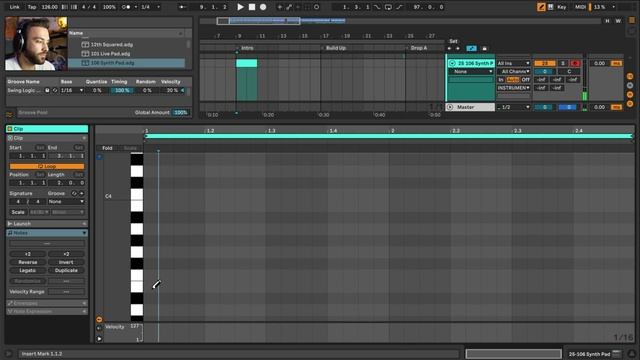Toggle the automation mode icon near Set

[x=471, y=49]
